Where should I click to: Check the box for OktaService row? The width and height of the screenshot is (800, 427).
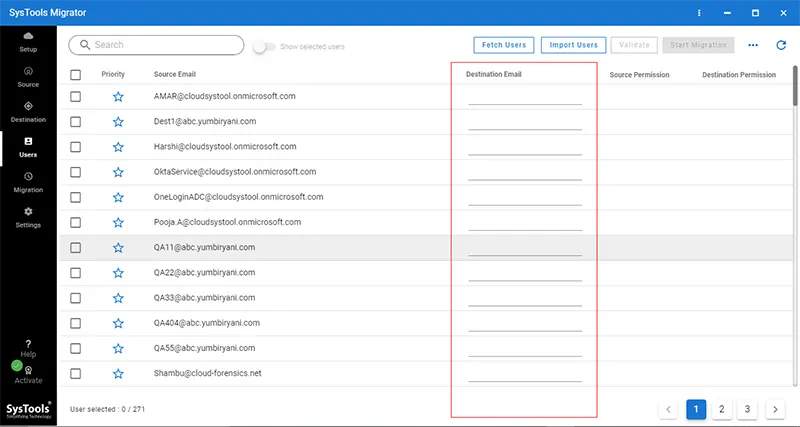tap(76, 172)
